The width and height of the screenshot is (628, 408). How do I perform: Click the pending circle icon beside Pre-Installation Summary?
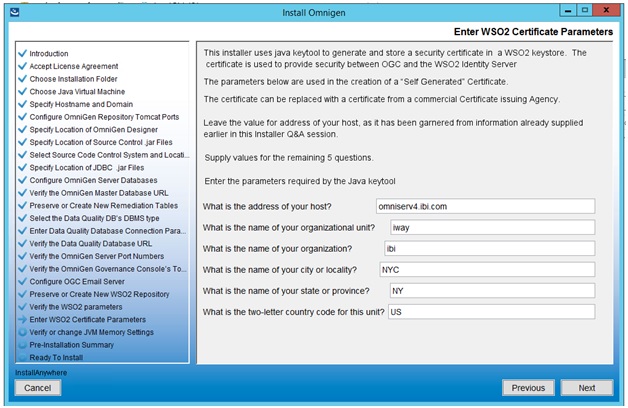pos(22,345)
